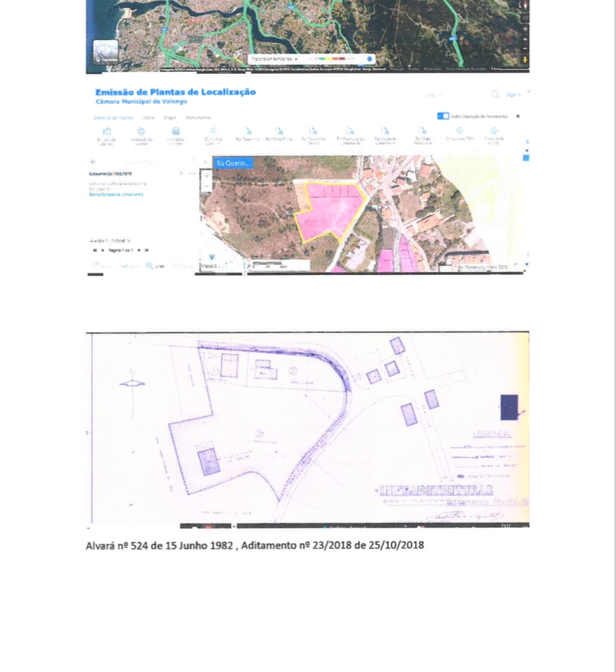Click the first toolbar icon under Emissão de Plantas
The width and height of the screenshot is (616, 672).
(107, 131)
